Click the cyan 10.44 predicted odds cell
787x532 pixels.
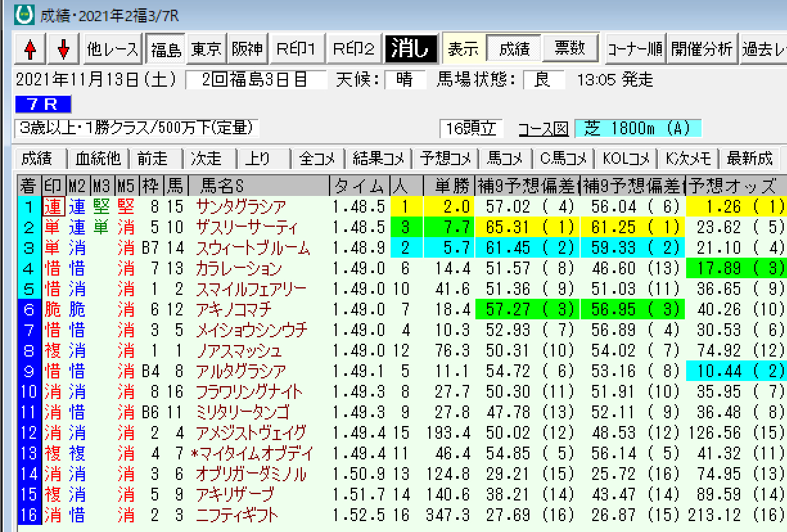[735, 371]
